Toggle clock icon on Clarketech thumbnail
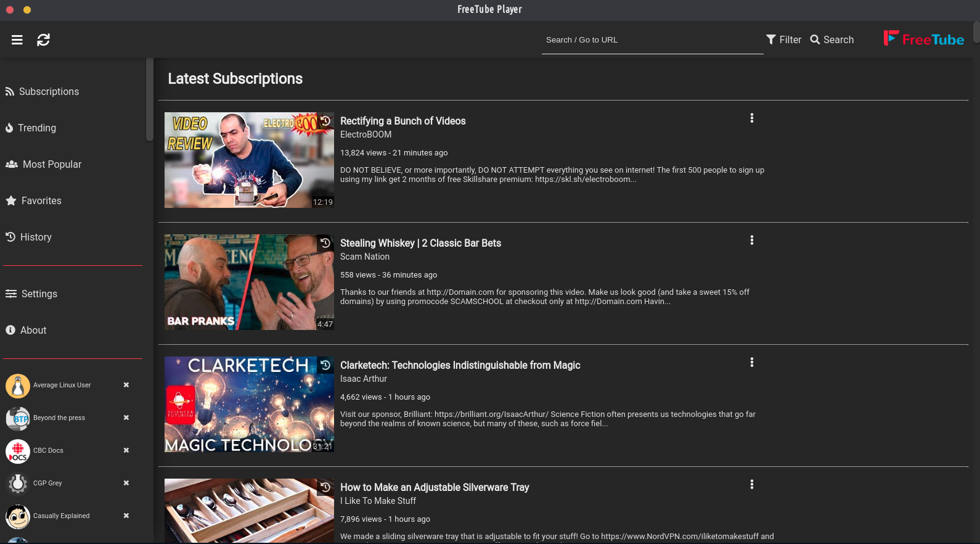 click(x=325, y=365)
